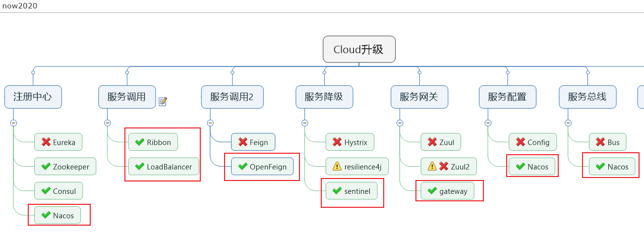644x241 pixels.
Task: Click the green checkmark on gateway
Action: [x=433, y=191]
